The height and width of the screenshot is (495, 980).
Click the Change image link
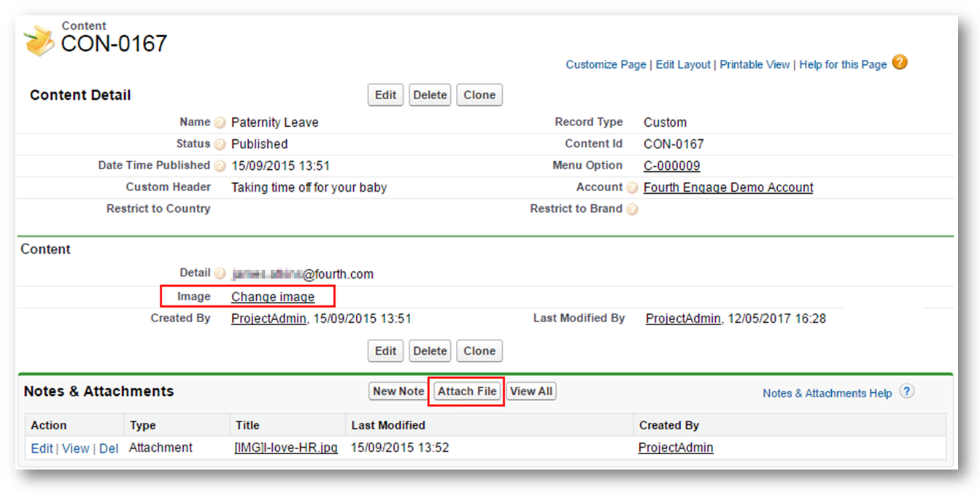pyautogui.click(x=273, y=297)
